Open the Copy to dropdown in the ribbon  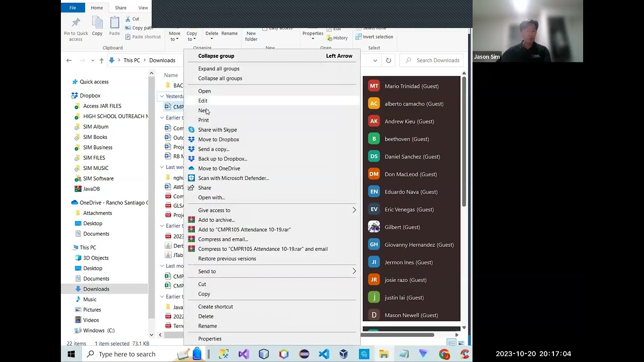(x=192, y=36)
